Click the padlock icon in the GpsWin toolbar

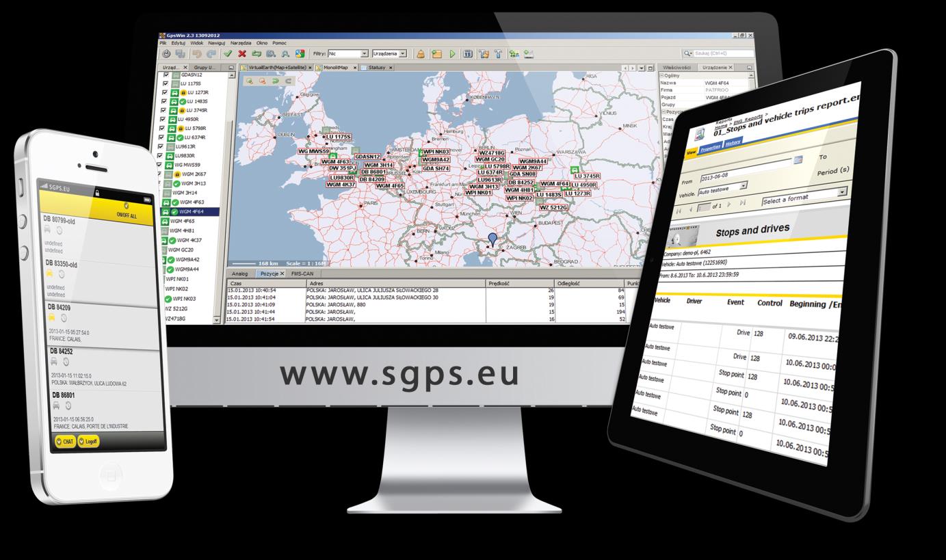pos(421,53)
